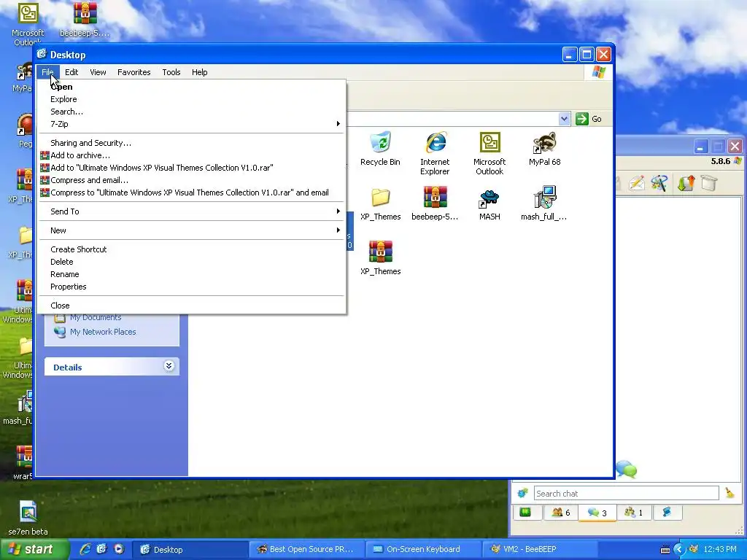Select Microsoft Outlook icon in folder view

(489, 142)
